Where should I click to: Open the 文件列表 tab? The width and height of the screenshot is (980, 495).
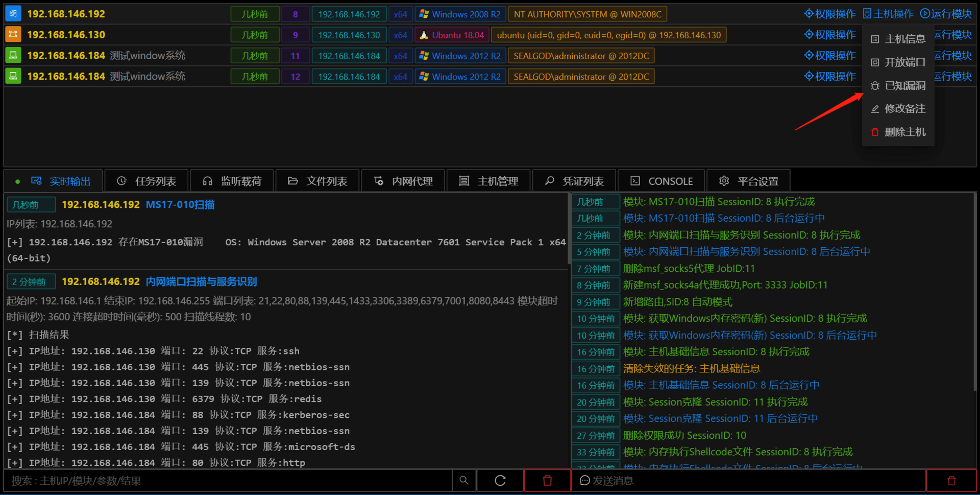[317, 181]
